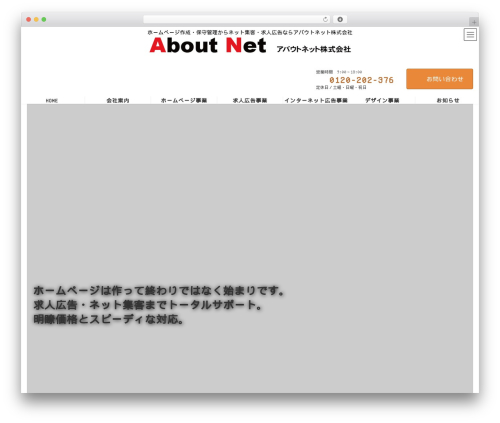Click hero text ホームページは作って終わりではなく始まりです。
The width and height of the screenshot is (500, 423).
(159, 291)
